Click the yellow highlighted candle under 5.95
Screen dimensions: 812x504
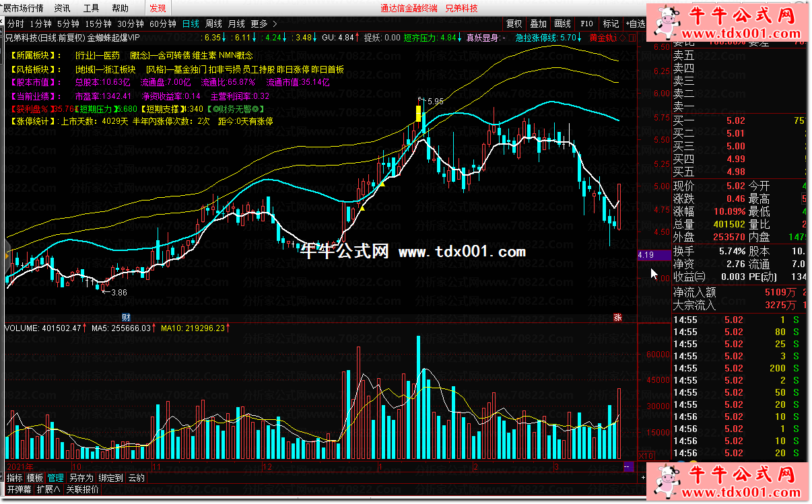(418, 113)
